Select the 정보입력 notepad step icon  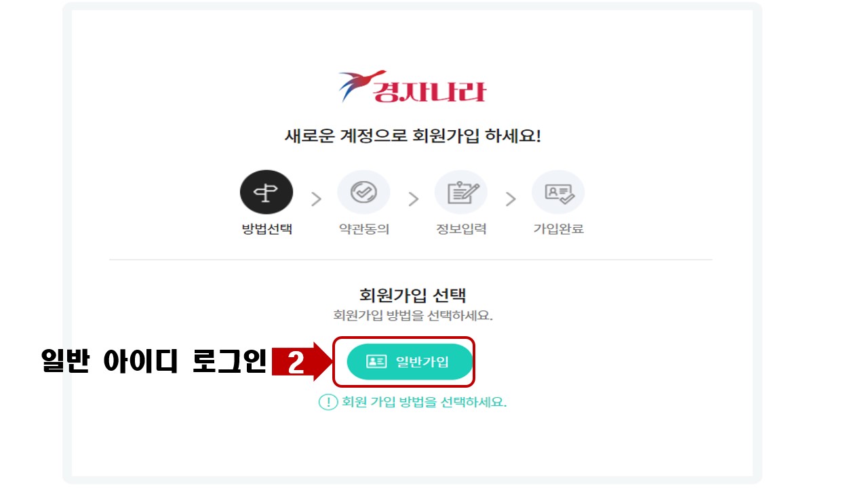pyautogui.click(x=461, y=192)
